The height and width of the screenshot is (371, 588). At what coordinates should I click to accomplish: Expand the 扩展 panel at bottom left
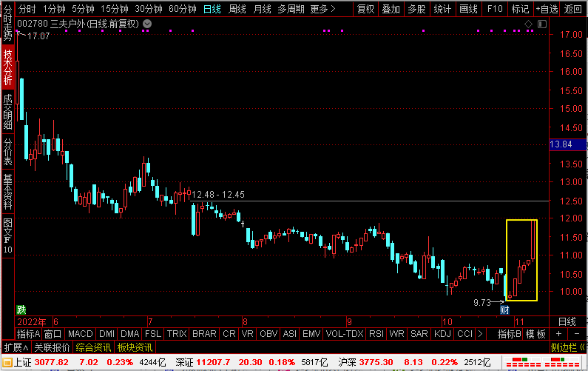click(x=16, y=347)
